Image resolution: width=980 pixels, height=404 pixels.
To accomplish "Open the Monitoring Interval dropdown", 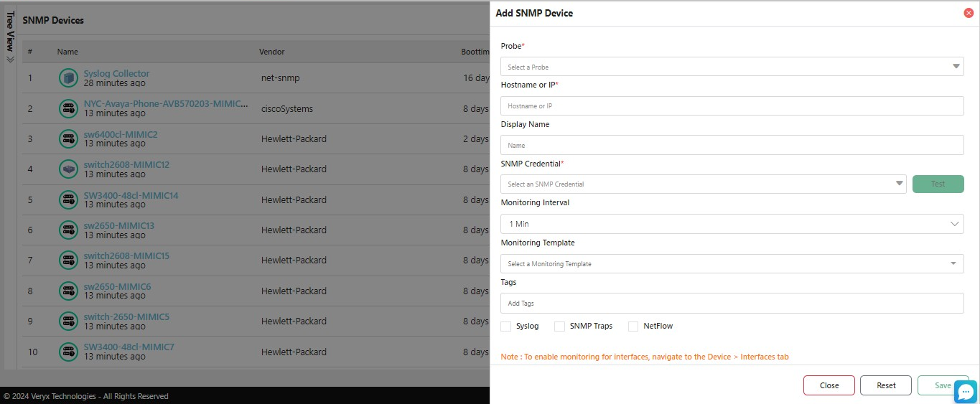I will click(x=732, y=224).
